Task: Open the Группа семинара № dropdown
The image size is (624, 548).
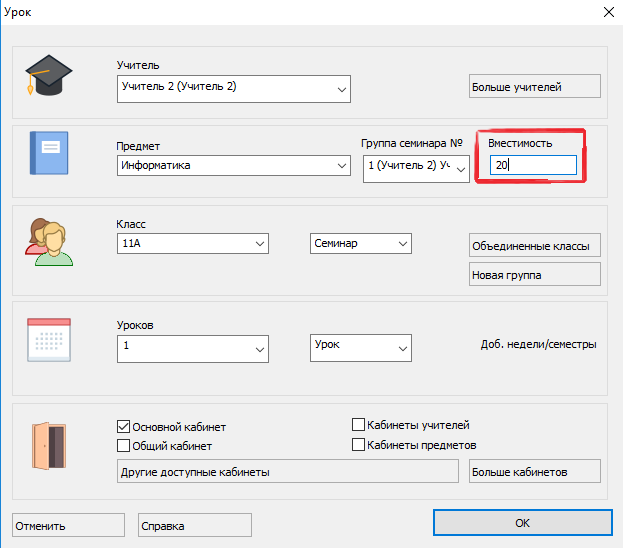Action: click(460, 168)
